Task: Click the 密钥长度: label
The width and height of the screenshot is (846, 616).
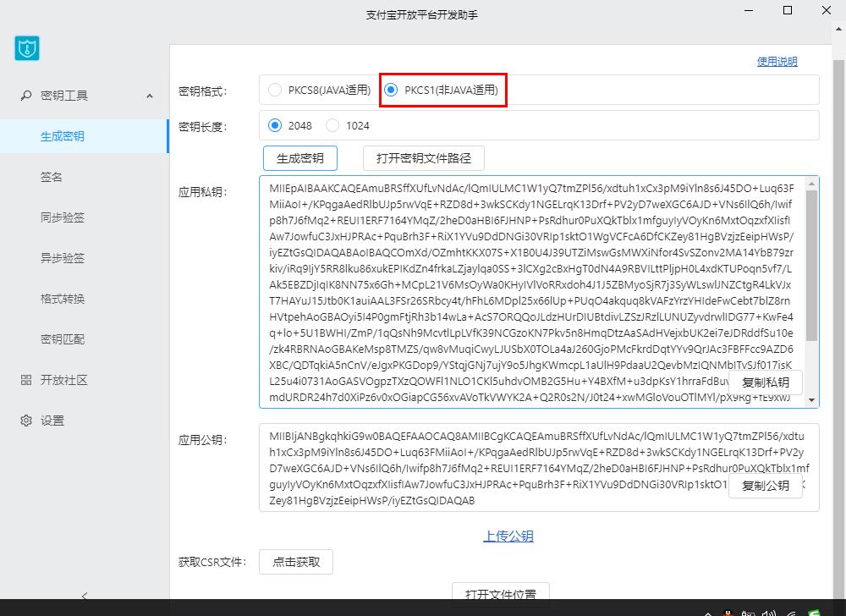Action: (x=203, y=127)
